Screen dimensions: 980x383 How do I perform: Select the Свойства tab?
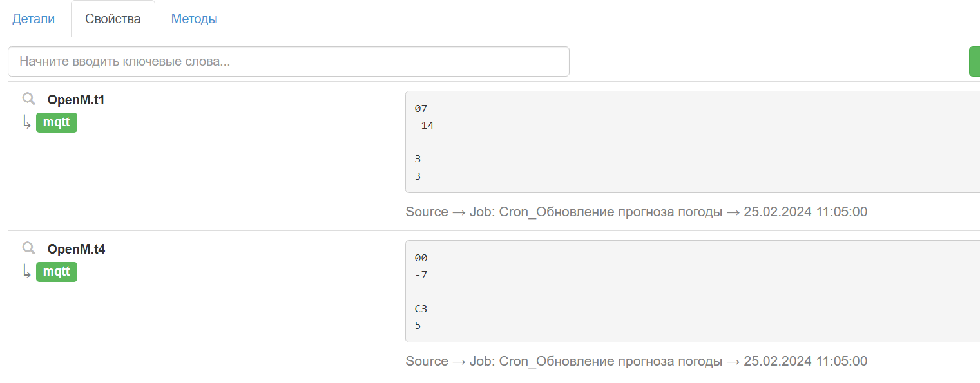113,19
